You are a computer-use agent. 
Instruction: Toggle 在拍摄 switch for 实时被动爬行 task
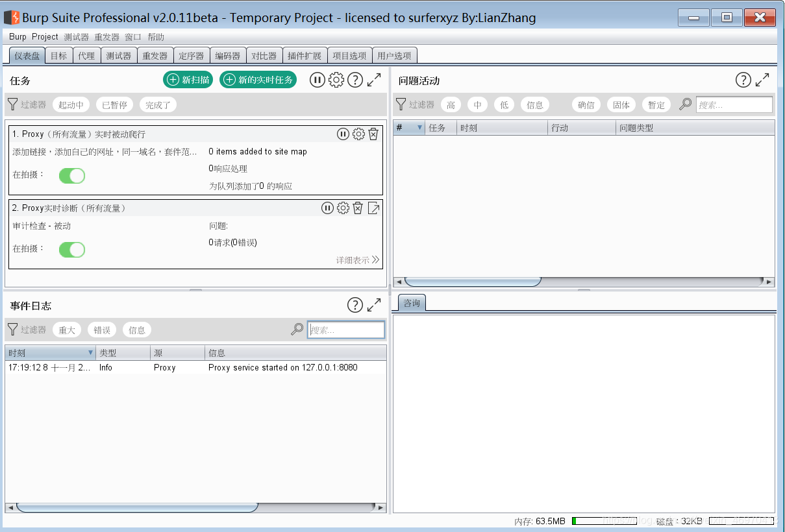72,176
